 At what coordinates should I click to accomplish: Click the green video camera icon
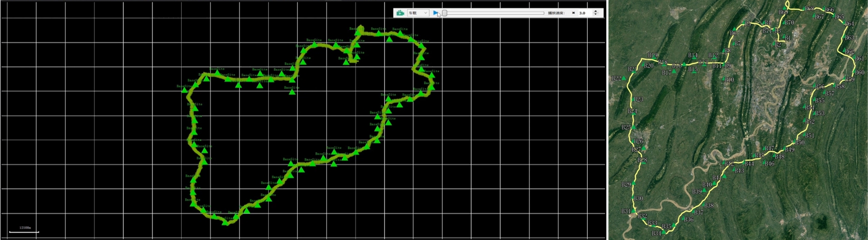click(x=400, y=13)
